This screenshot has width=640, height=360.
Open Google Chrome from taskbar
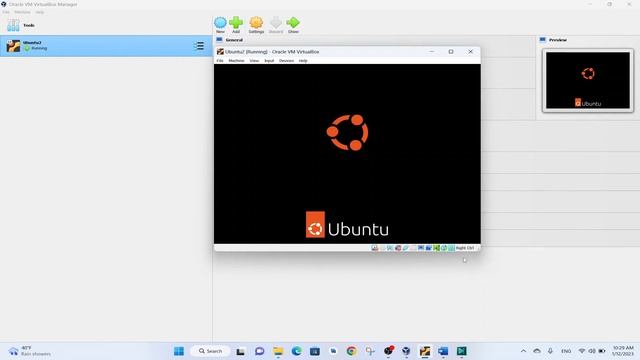[351, 351]
